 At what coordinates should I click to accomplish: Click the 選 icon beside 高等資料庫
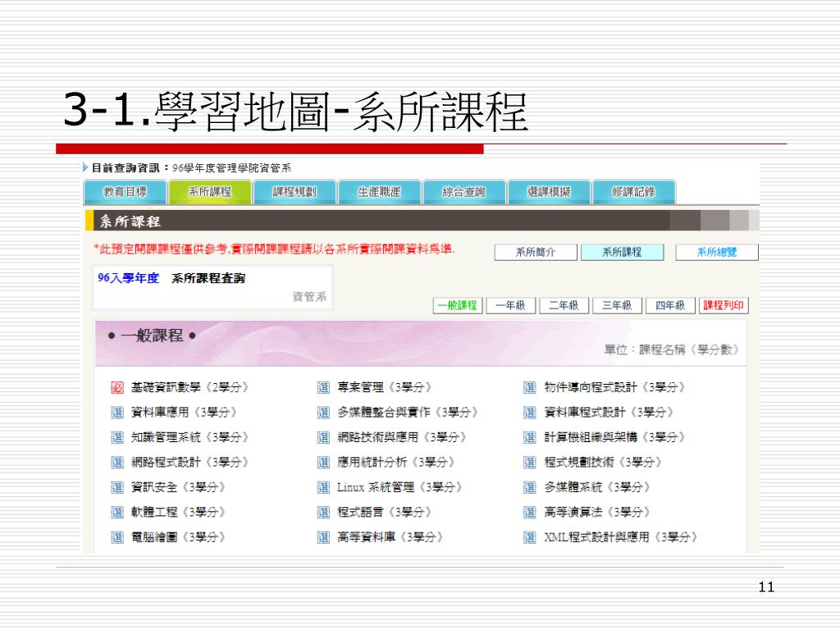tap(323, 537)
